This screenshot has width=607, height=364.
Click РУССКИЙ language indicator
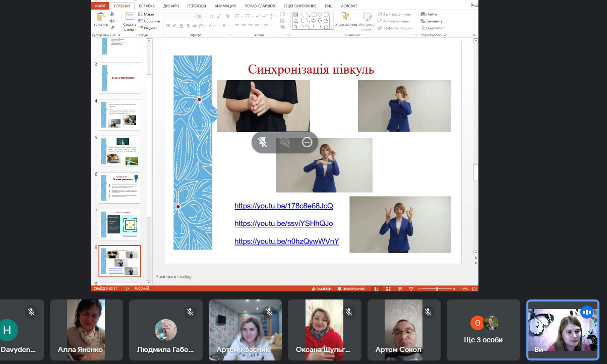point(142,289)
